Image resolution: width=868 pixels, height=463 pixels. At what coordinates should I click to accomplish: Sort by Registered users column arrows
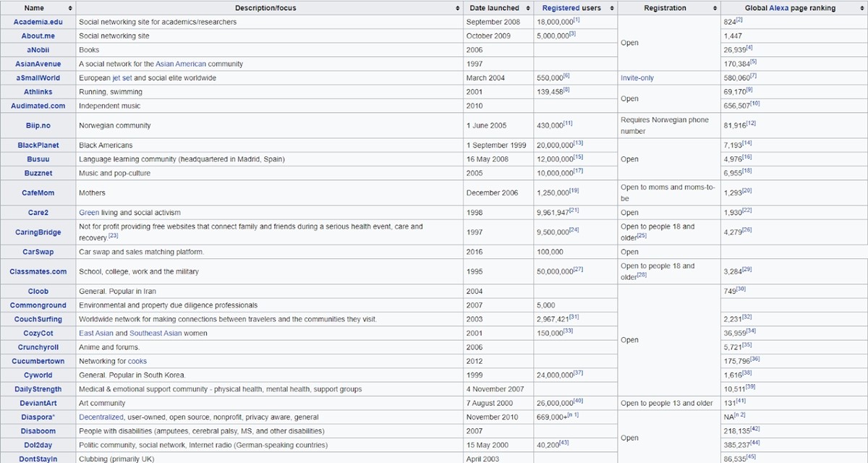coord(611,8)
